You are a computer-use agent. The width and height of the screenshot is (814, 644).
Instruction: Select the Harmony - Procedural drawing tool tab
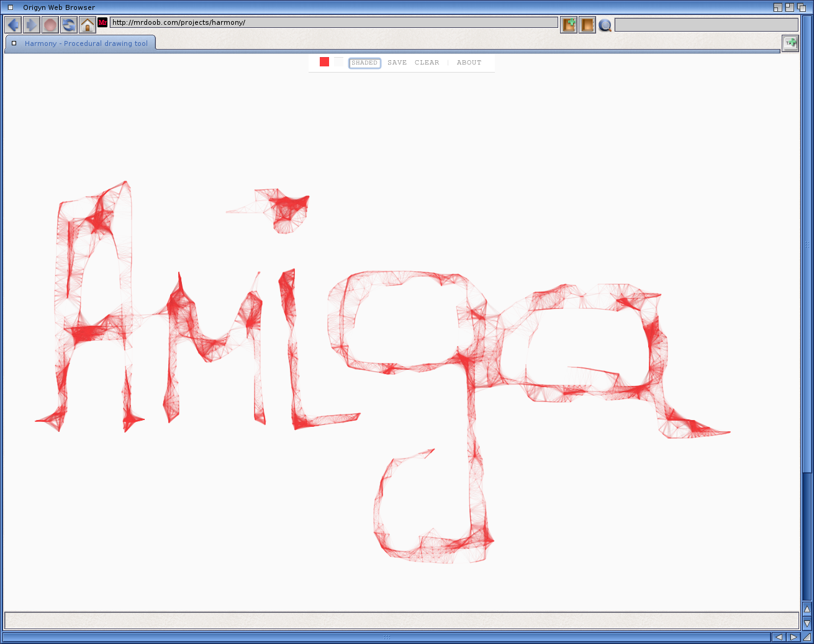pyautogui.click(x=86, y=43)
